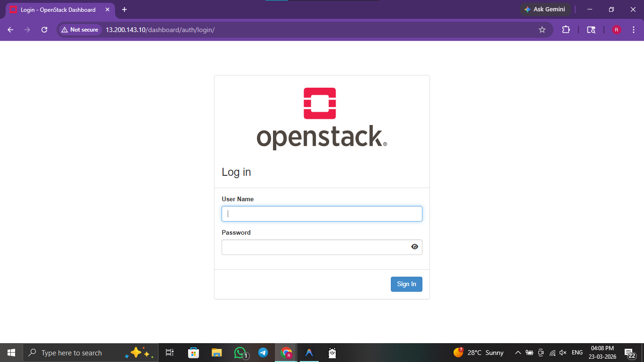Viewport: 644px width, 362px height.
Task: Open Telegram from the taskbar
Action: pyautogui.click(x=263, y=353)
